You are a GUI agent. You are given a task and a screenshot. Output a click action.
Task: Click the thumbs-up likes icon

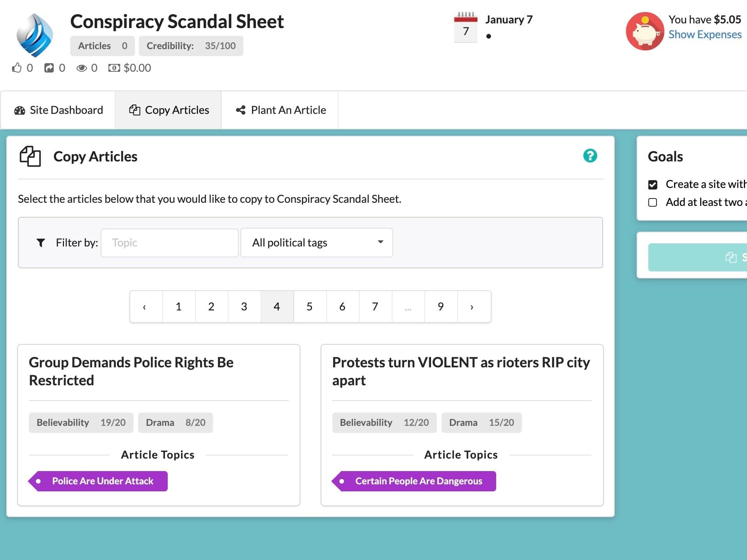[17, 68]
